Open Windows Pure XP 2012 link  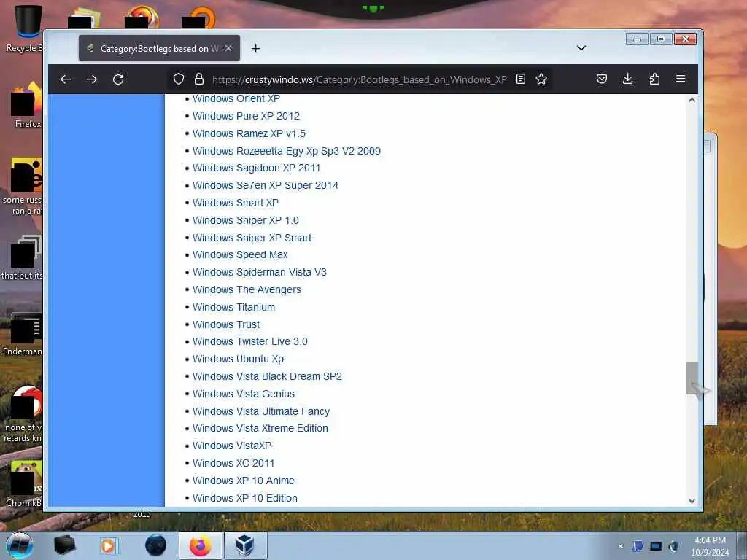tap(246, 116)
